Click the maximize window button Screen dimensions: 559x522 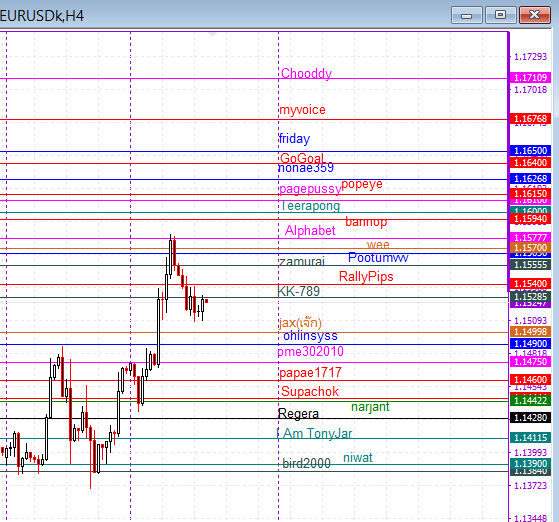500,15
